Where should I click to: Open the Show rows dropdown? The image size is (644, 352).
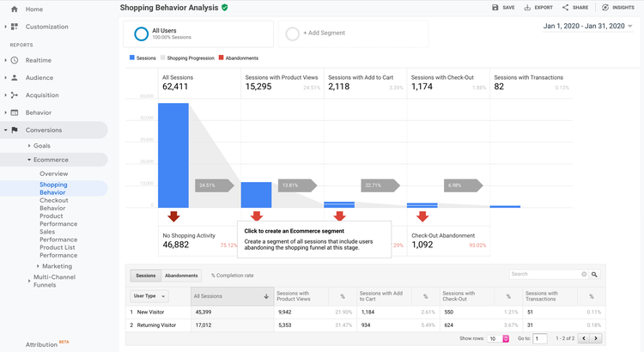click(496, 339)
